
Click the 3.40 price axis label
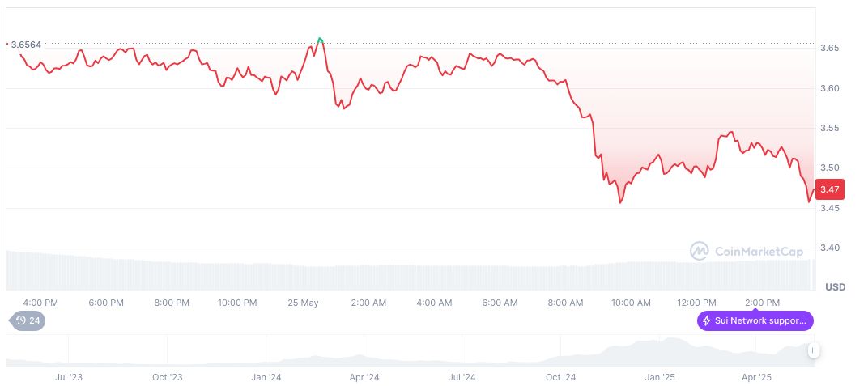(x=832, y=248)
